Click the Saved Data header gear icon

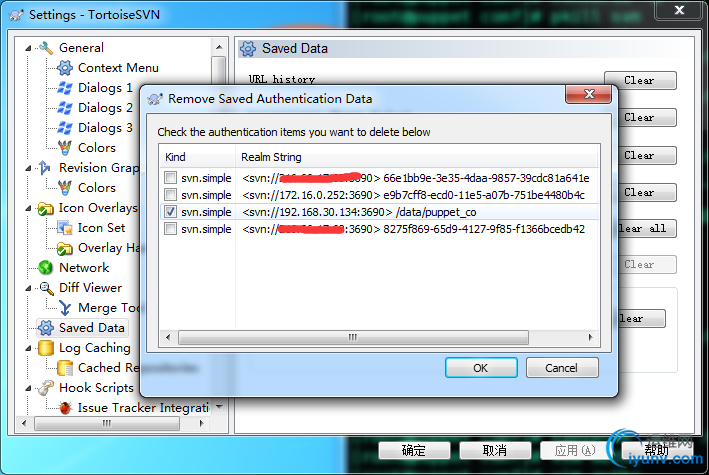[x=247, y=48]
